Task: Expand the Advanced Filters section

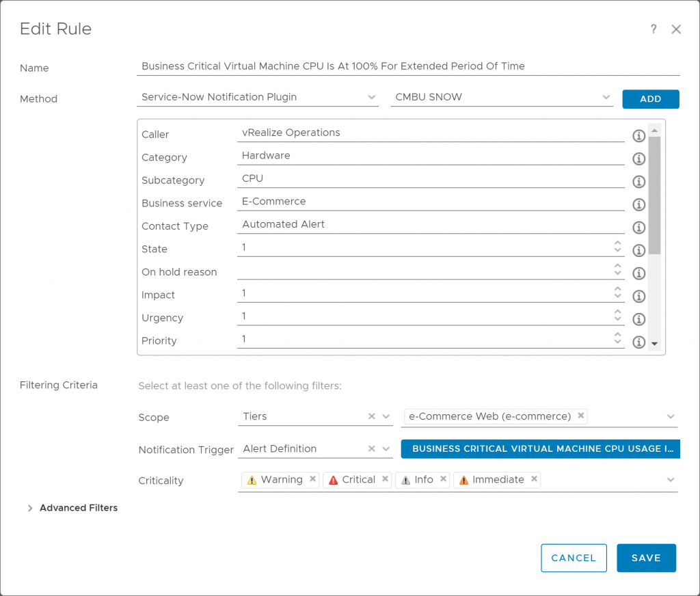Action: 30,508
